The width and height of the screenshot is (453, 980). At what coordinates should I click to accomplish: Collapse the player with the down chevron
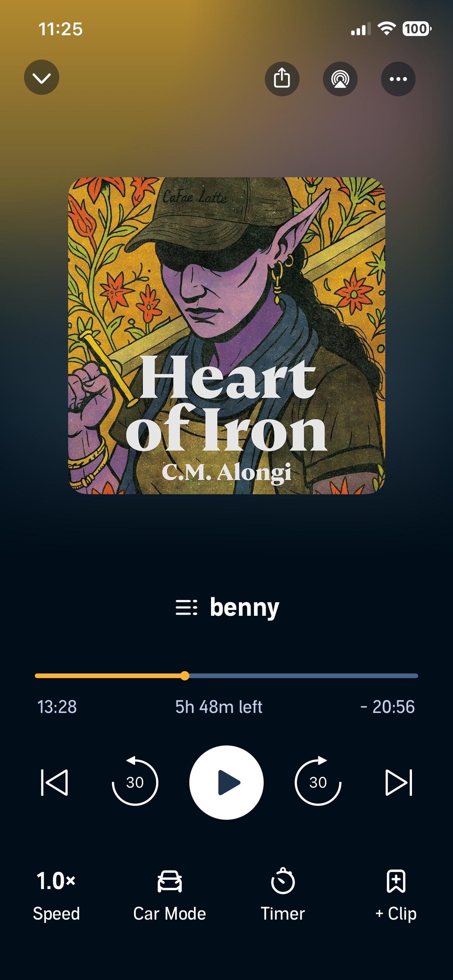click(41, 77)
